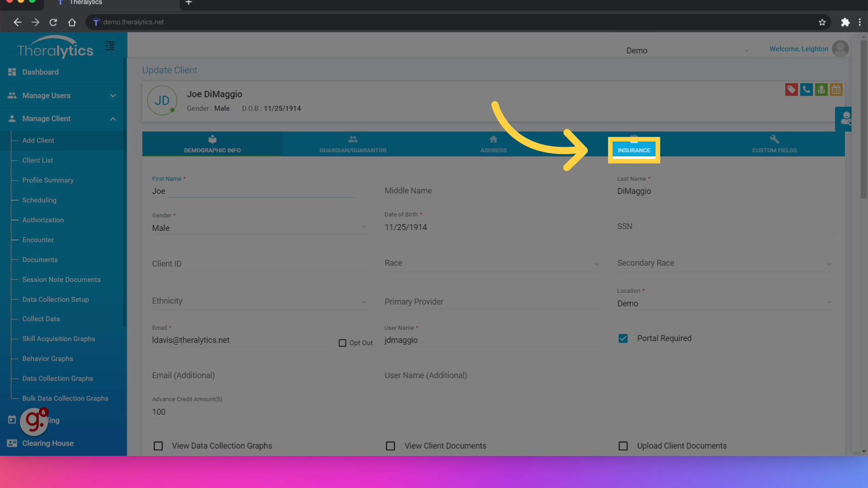Enable Upload Client Documents checkbox
The image size is (868, 488).
[623, 446]
